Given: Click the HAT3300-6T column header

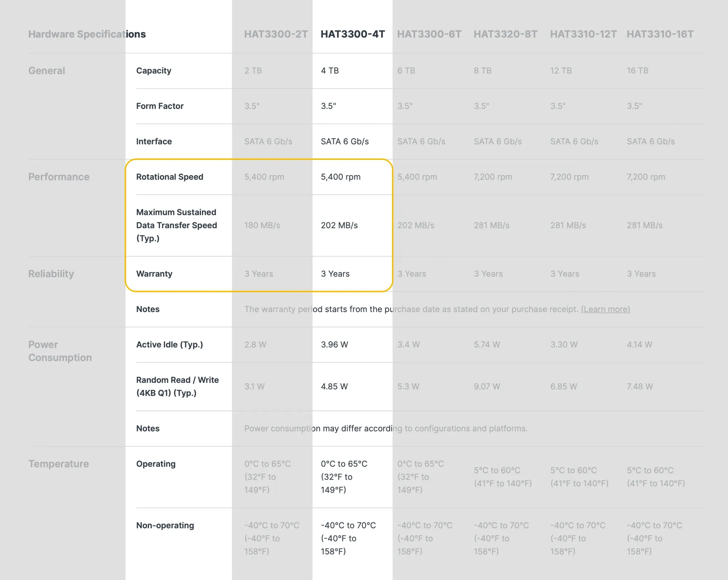Looking at the screenshot, I should click(x=429, y=34).
